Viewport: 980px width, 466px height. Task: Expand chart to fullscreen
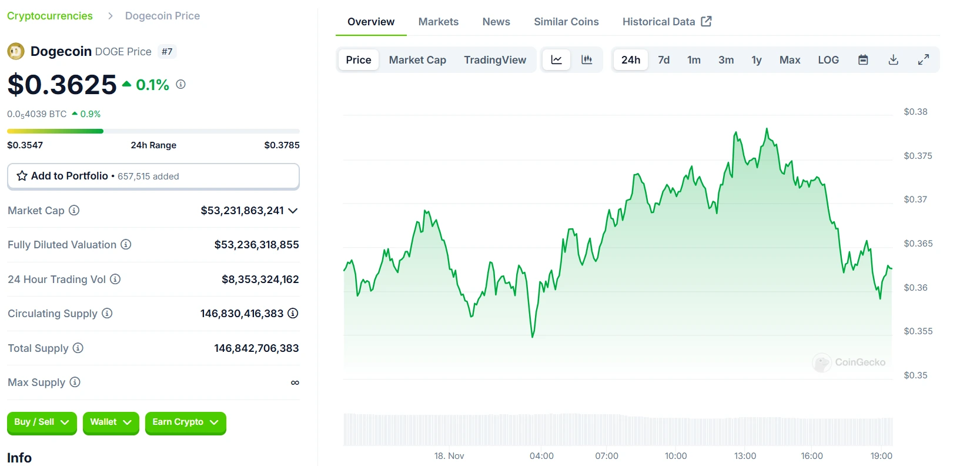(x=924, y=59)
